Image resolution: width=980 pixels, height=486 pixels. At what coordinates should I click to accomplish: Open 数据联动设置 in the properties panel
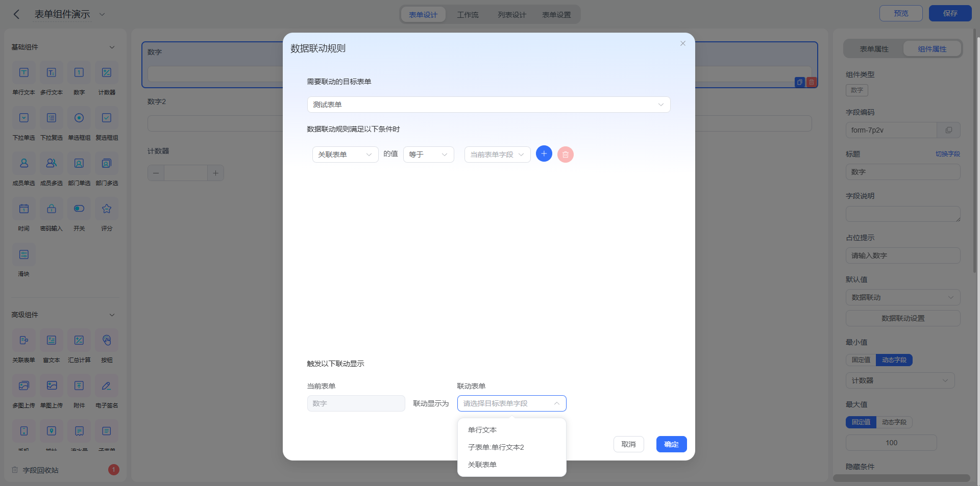click(x=902, y=318)
